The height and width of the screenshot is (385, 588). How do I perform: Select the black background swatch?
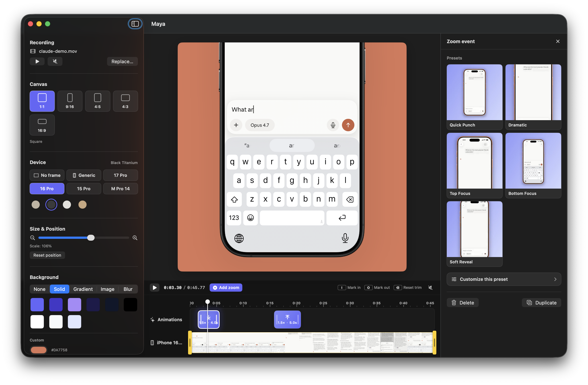[130, 304]
